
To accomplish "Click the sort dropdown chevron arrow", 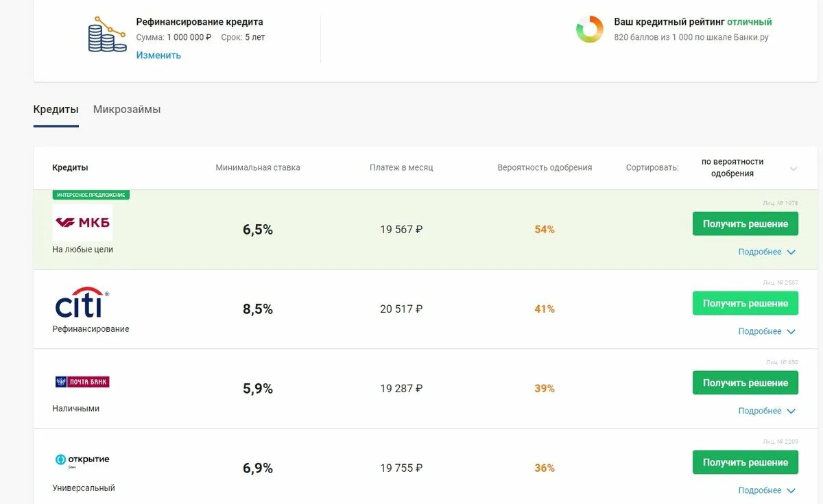I will [794, 169].
